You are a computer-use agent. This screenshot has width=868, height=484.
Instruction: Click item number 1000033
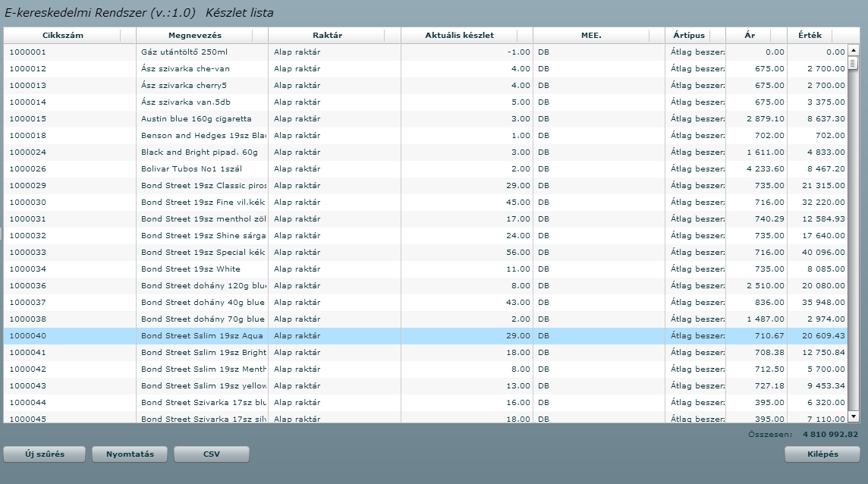(27, 252)
